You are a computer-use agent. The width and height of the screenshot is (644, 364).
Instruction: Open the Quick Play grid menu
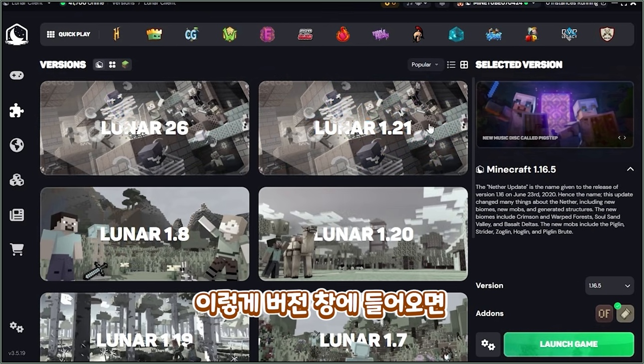click(x=69, y=34)
